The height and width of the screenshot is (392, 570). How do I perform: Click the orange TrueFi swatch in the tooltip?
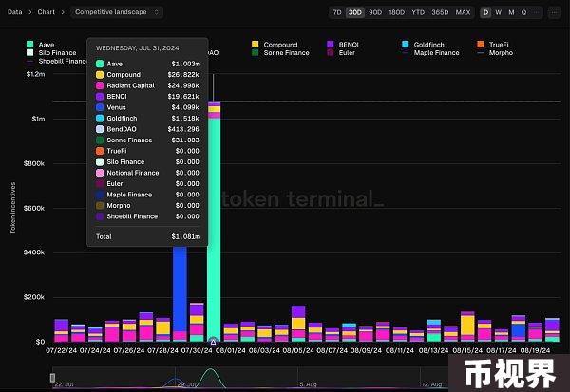(100, 151)
